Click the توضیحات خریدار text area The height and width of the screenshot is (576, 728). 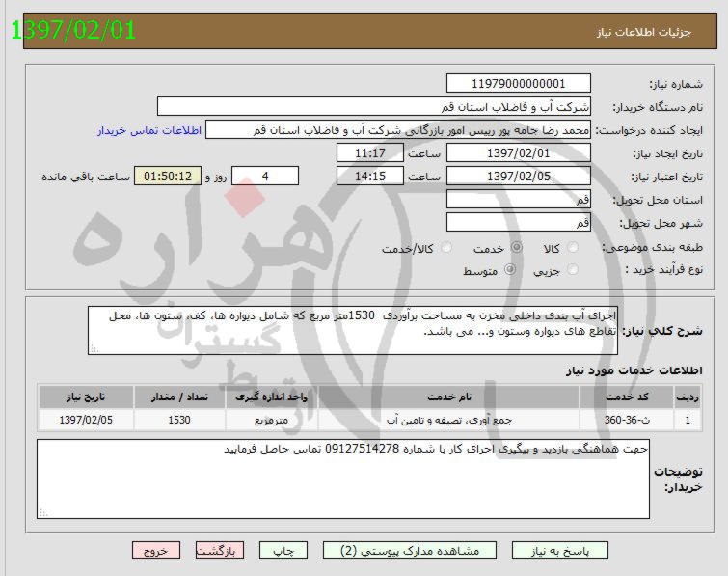[343, 479]
